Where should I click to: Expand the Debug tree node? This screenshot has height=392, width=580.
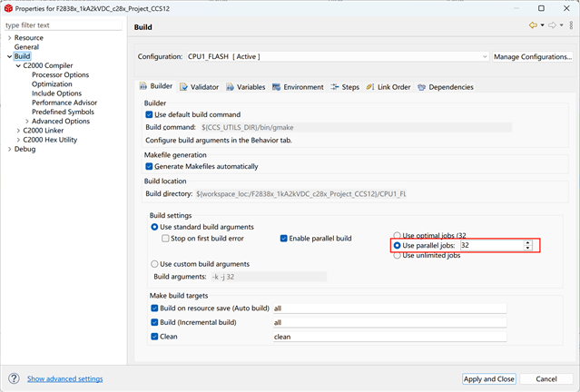[10, 149]
